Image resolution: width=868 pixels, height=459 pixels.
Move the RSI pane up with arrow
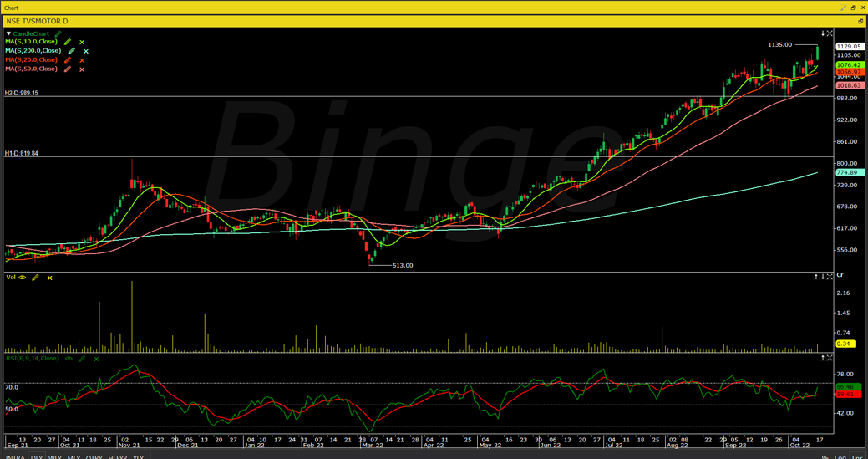(x=823, y=358)
